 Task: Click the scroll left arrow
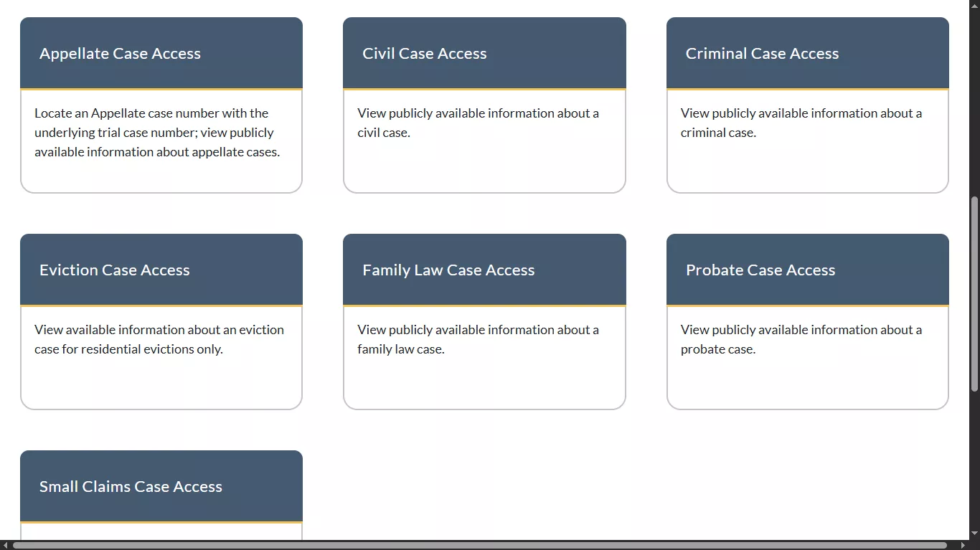[x=5, y=544]
